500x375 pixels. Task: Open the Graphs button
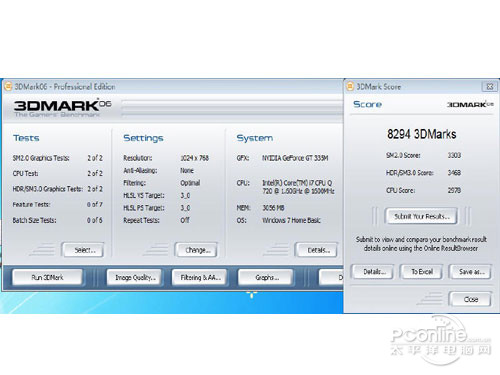tap(266, 277)
